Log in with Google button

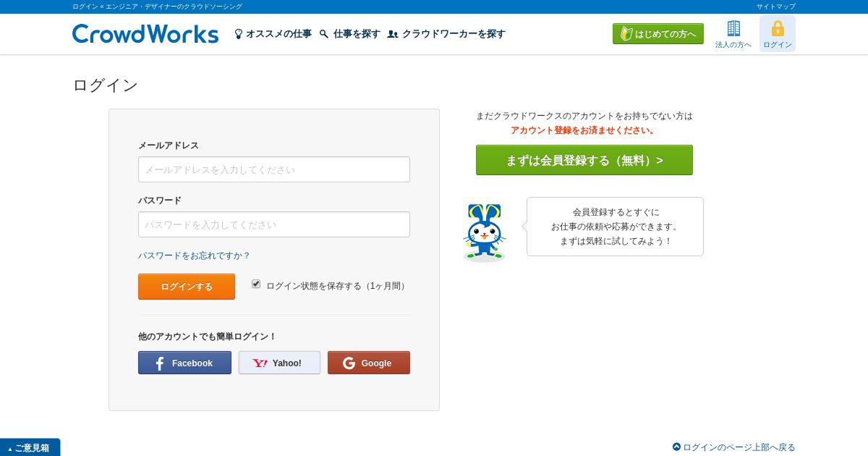369,363
